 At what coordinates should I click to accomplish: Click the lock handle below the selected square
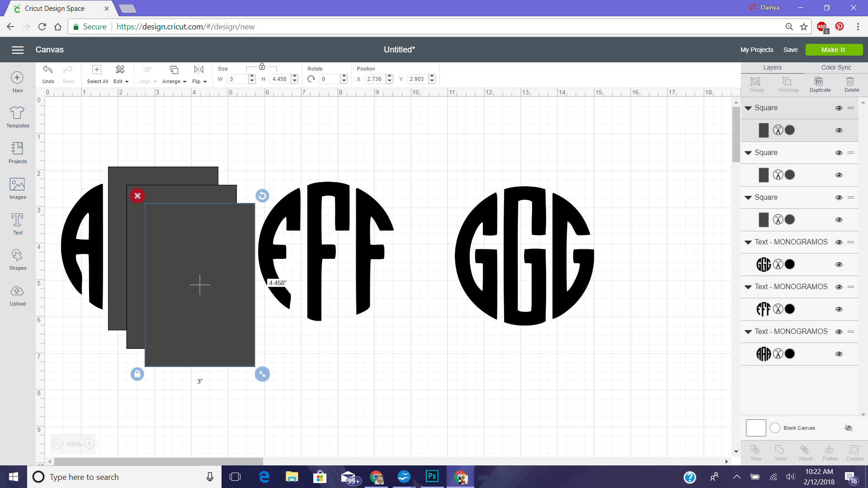[x=137, y=374]
